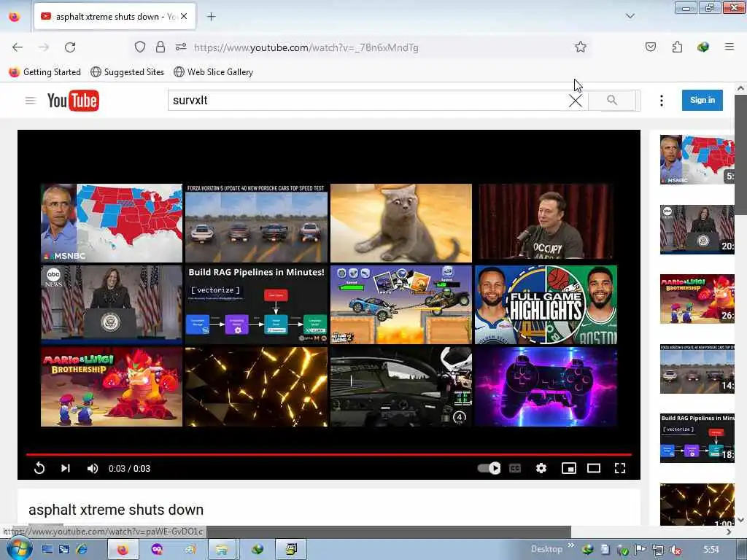Click the forward navigation arrow
747x560 pixels.
(x=44, y=47)
